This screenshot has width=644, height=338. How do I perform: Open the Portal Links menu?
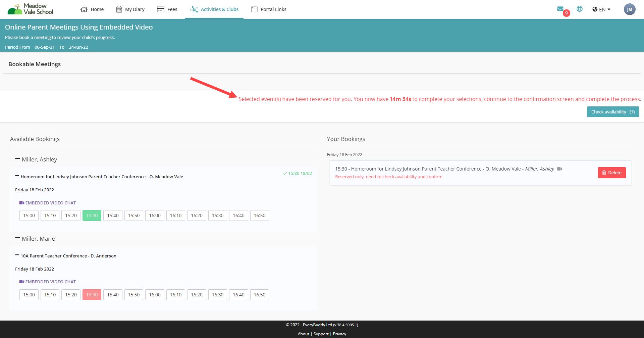pyautogui.click(x=269, y=9)
